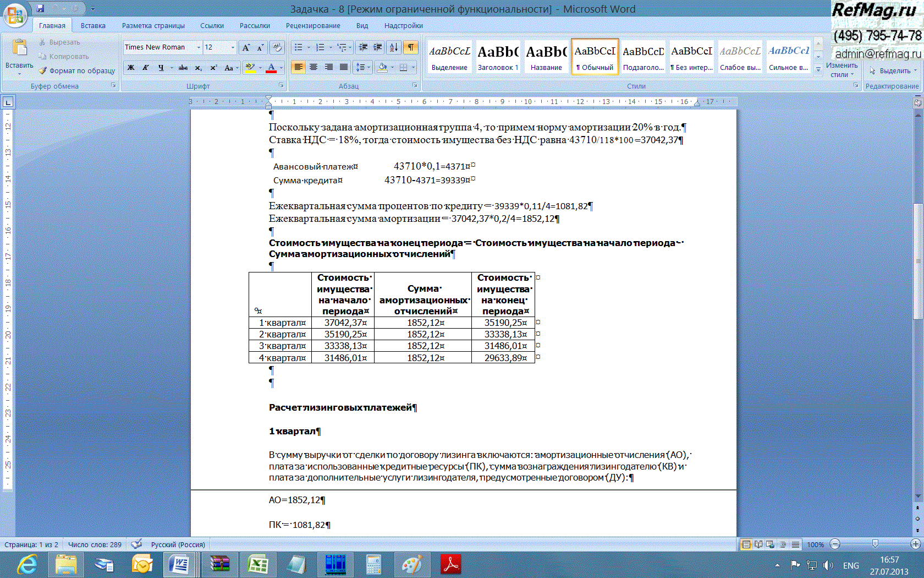The image size is (924, 578).
Task: Open Excel from the Windows taskbar
Action: click(x=257, y=565)
